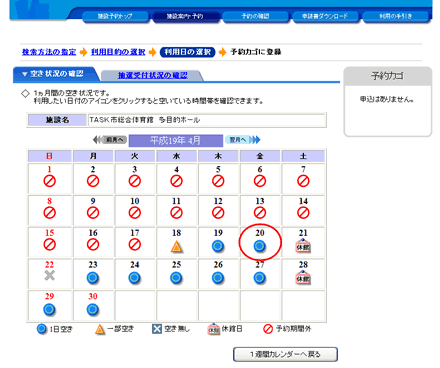Click the gray X no-vacancy icon on April 22

(x=50, y=276)
